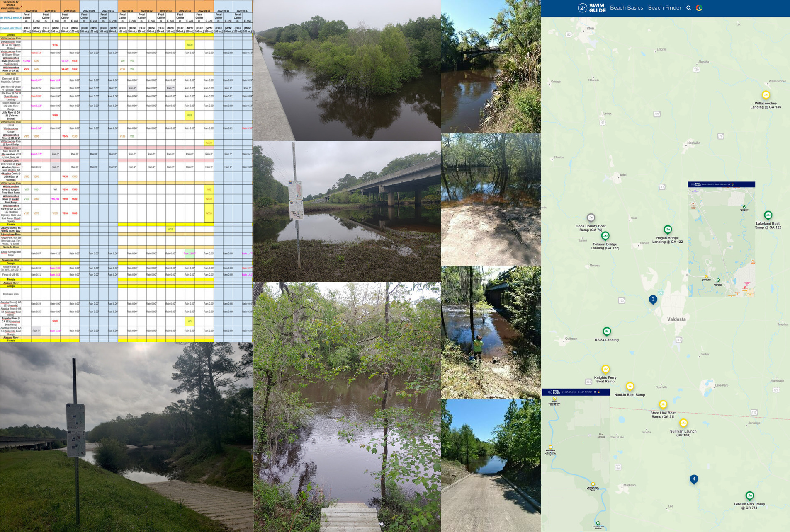Open the Beach Basics menu
The width and height of the screenshot is (790, 532).
[626, 8]
